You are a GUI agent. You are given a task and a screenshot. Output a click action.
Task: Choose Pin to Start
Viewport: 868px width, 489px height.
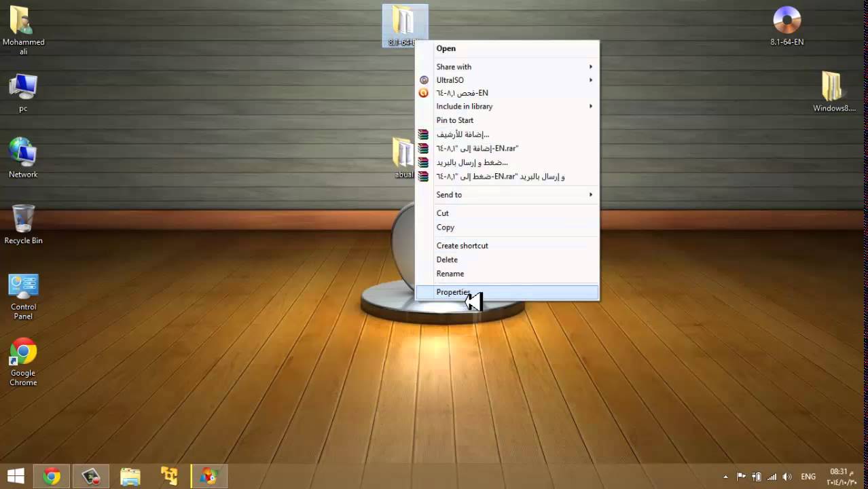coord(507,120)
